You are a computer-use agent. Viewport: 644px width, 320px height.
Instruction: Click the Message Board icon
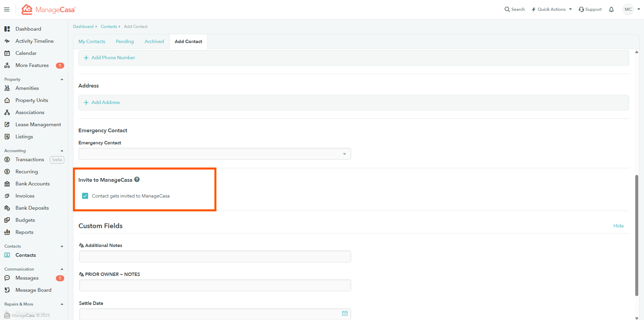pyautogui.click(x=7, y=290)
